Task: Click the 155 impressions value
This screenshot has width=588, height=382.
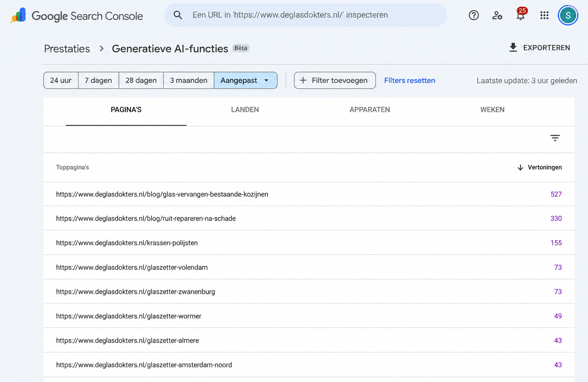Action: 556,243
